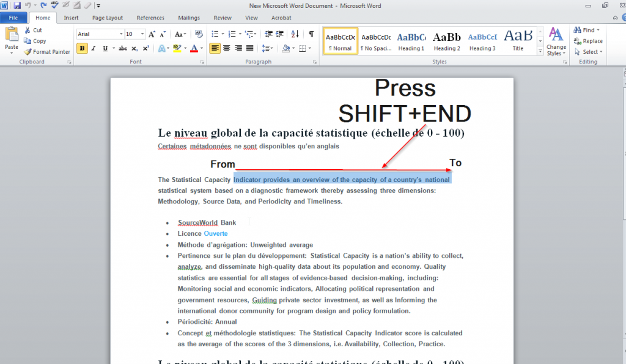Click the Bullets list icon
The width and height of the screenshot is (626, 364).
[x=215, y=34]
